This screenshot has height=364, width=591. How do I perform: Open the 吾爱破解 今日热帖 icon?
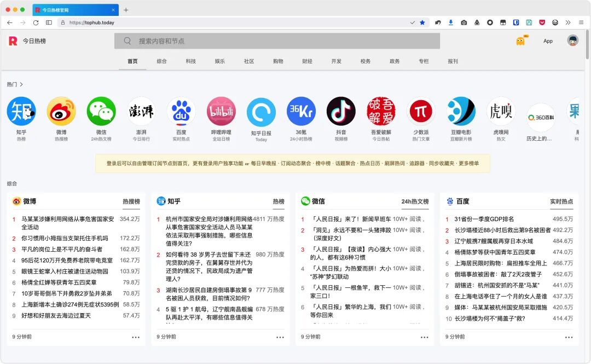click(381, 111)
